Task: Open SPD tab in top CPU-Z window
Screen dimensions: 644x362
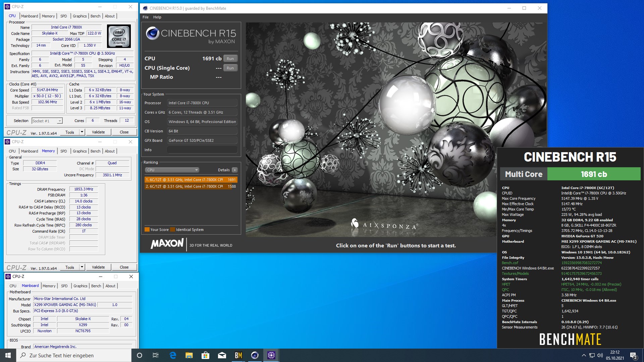Action: pyautogui.click(x=63, y=16)
